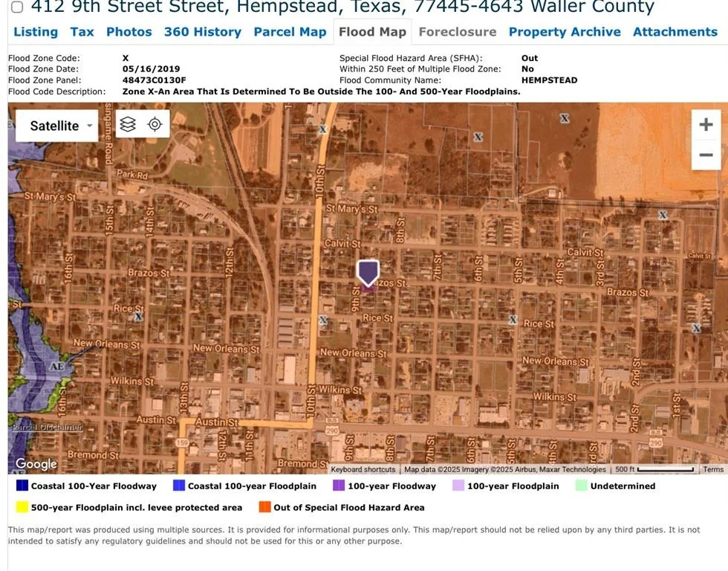
Task: Click the 500 ft map scale control
Action: (x=654, y=469)
